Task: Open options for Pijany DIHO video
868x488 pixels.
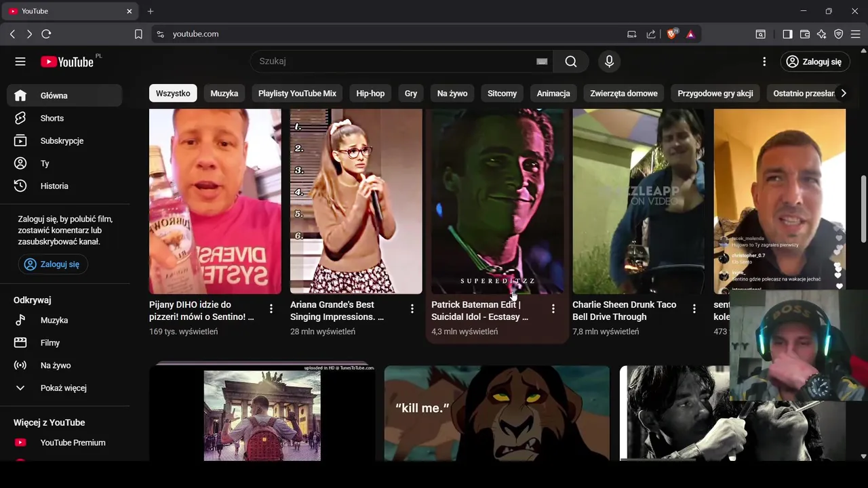Action: (271, 308)
